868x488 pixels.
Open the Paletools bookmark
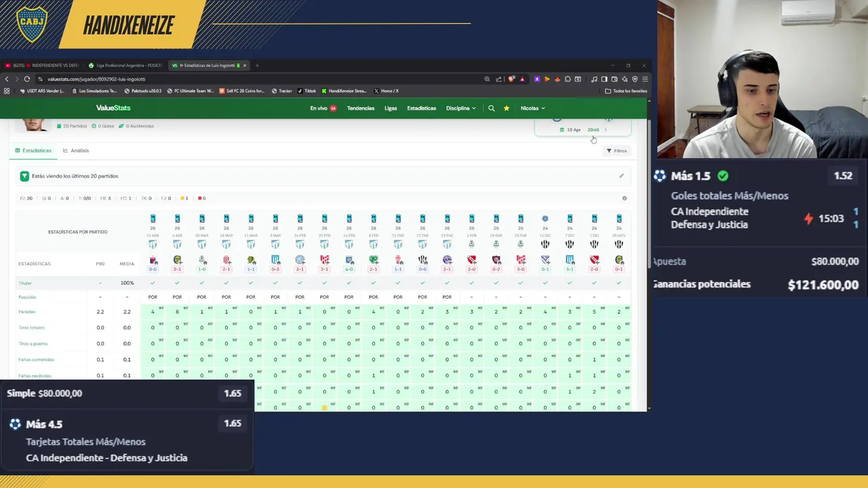(x=143, y=91)
